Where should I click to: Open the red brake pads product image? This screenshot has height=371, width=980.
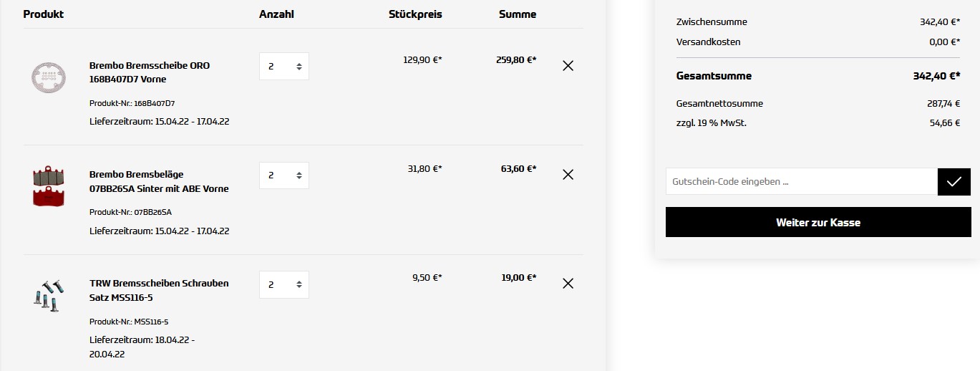49,187
